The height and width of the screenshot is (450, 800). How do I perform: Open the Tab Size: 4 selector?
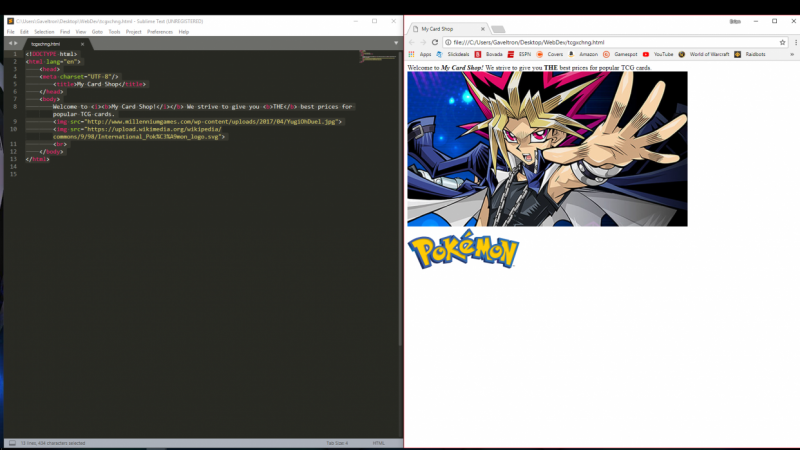[337, 443]
